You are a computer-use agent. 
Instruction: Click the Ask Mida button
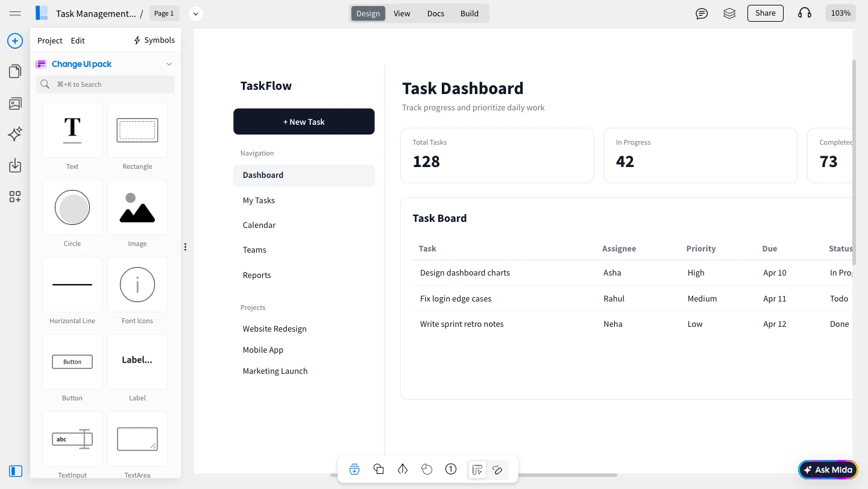coord(828,470)
